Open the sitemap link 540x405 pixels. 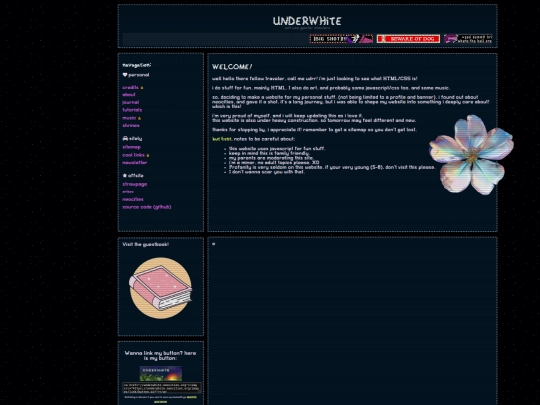click(x=131, y=147)
